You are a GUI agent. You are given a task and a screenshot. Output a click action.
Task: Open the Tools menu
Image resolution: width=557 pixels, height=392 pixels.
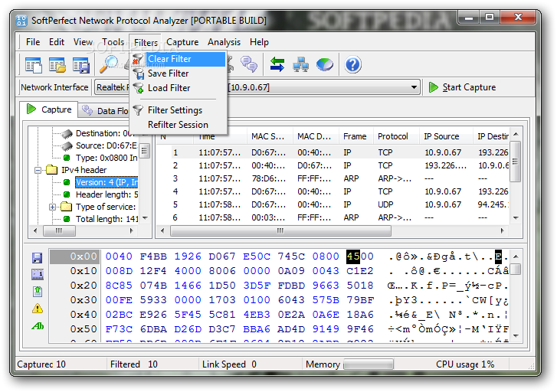(113, 42)
